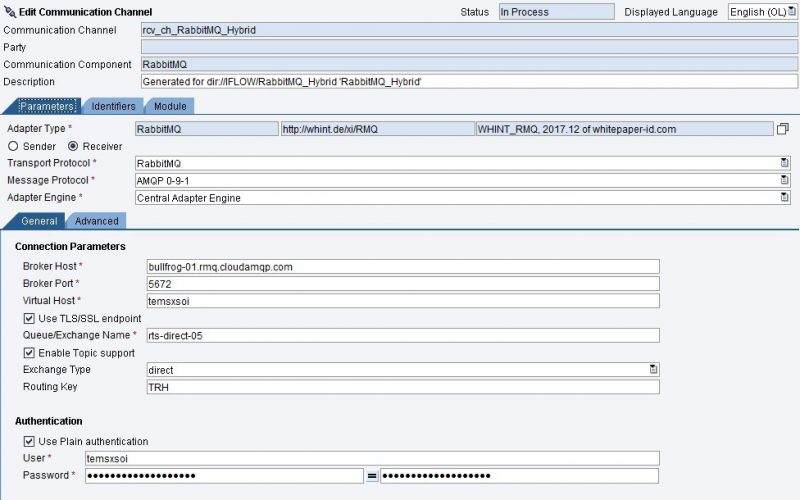Switch to the Parameters tab
The image size is (800, 500).
[47, 106]
